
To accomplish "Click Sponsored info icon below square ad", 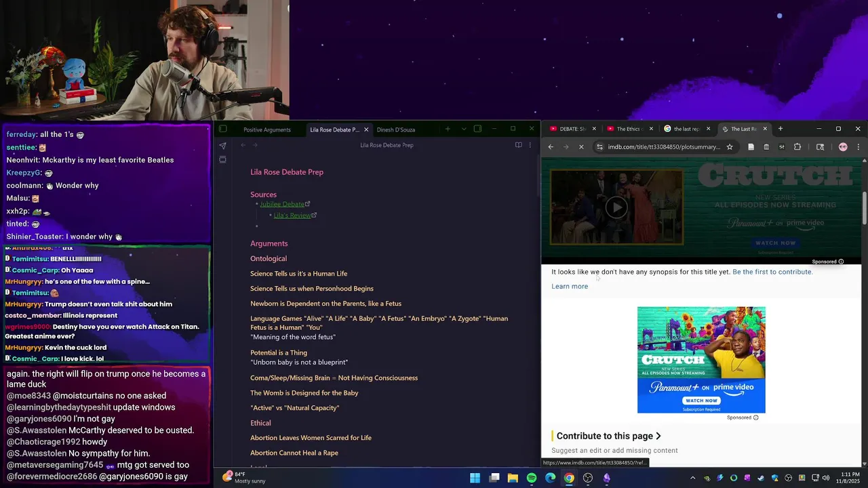I will click(x=756, y=418).
